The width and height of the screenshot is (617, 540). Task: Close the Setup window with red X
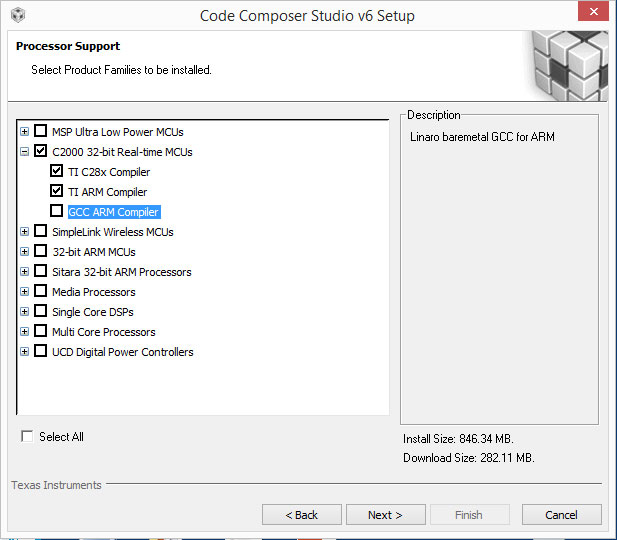coord(593,11)
